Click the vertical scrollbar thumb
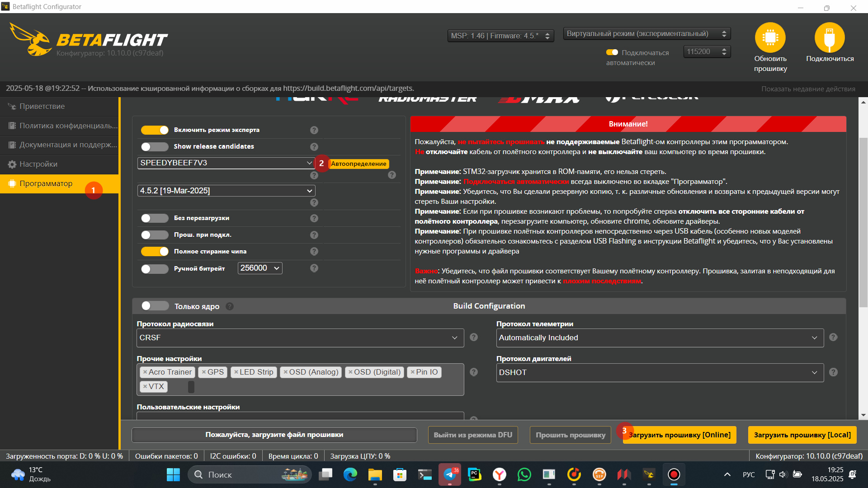The image size is (868, 488). tap(863, 222)
